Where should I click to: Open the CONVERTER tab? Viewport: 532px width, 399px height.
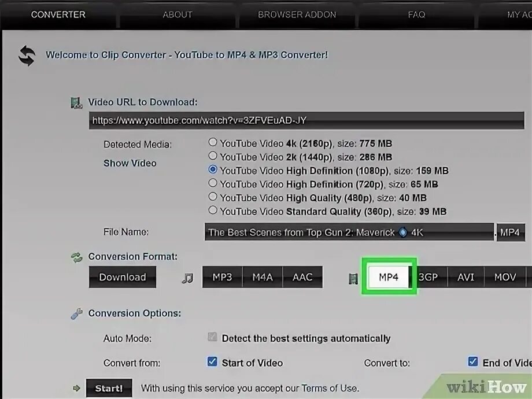58,14
